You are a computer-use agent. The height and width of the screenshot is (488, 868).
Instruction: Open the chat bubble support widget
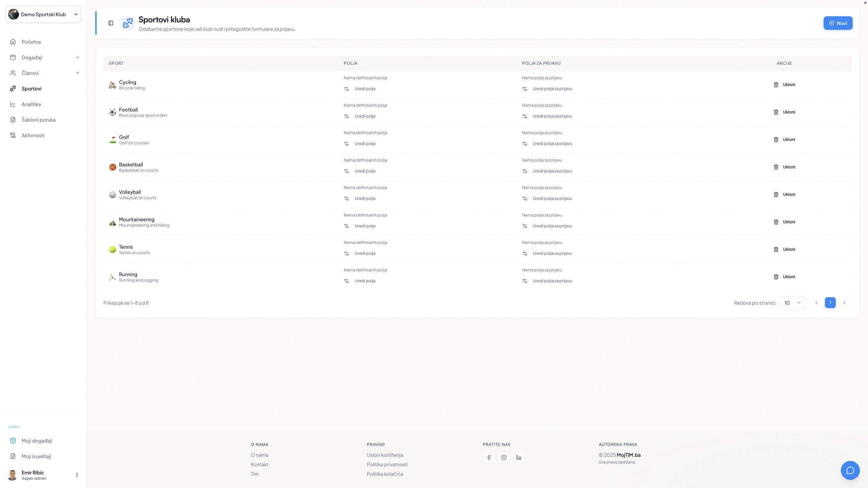pyautogui.click(x=850, y=470)
